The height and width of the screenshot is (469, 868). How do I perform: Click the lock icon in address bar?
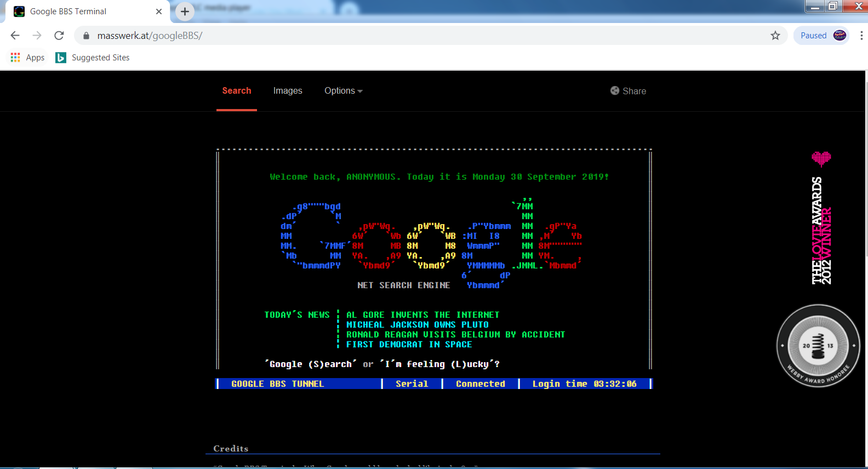(86, 36)
